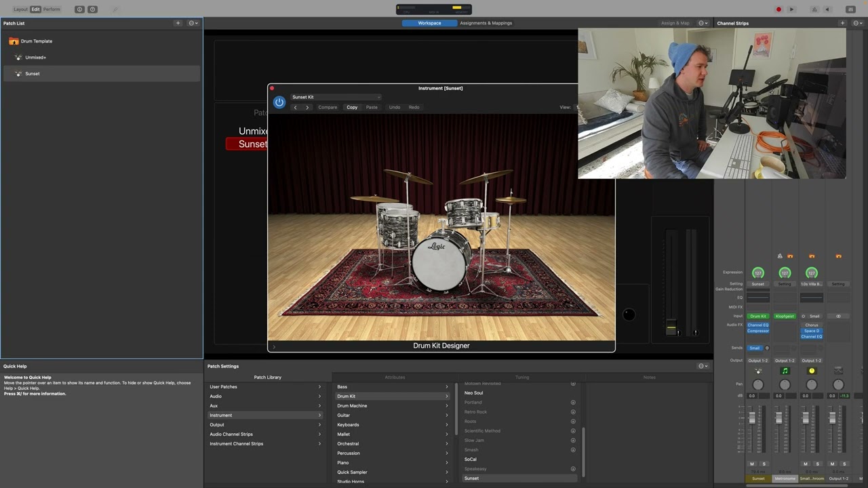Select the Workspace tab
This screenshot has width=868, height=488.
click(429, 23)
